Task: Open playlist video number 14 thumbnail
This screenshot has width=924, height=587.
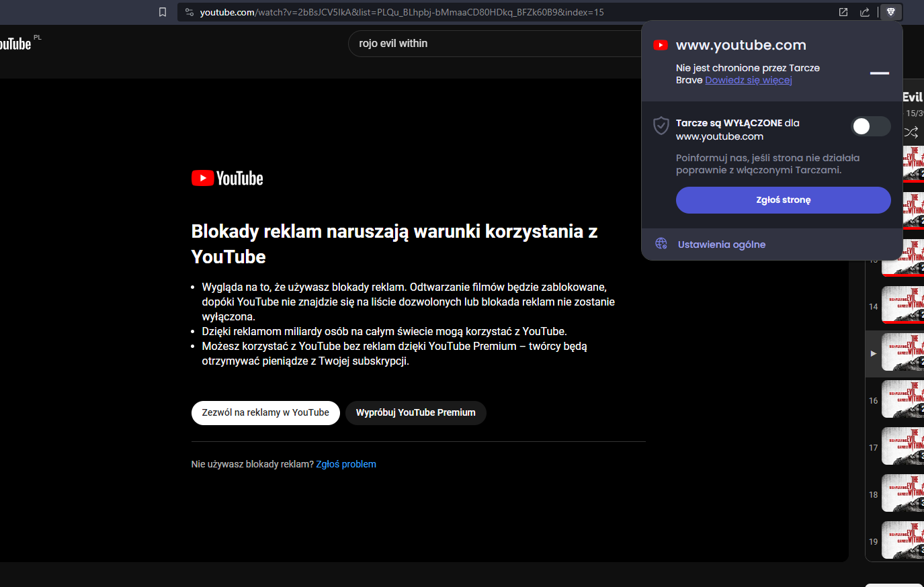Action: [902, 306]
